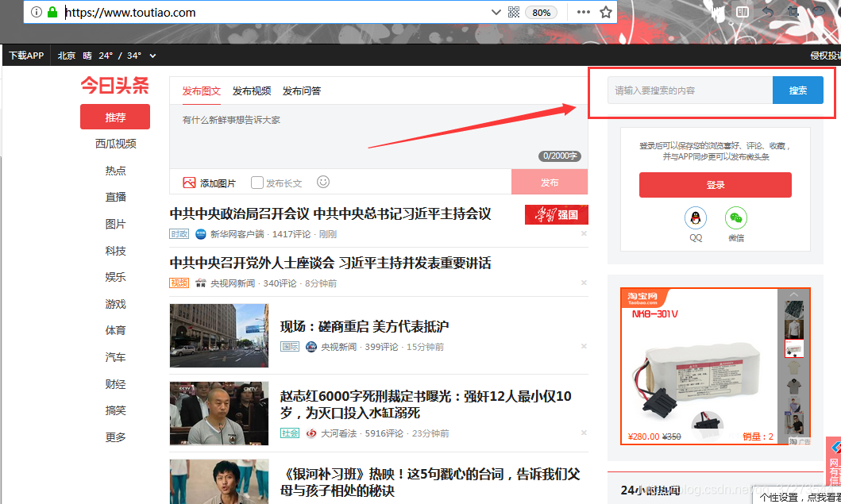The image size is (841, 504).
Task: Click the 新华网客户端 source avatar icon
Action: (201, 234)
